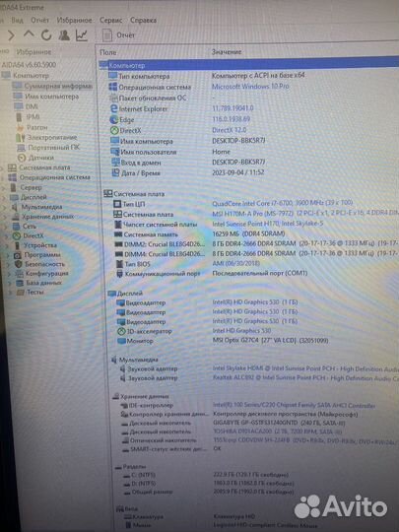Click the 3D-акселератор row icon
This screenshot has width=399, height=532.
coord(121,331)
